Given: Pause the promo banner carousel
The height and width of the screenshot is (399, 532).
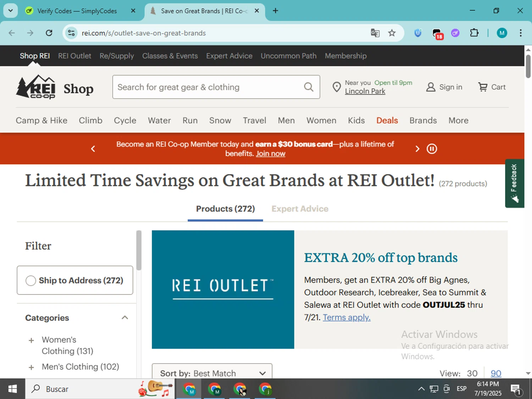Looking at the screenshot, I should pyautogui.click(x=432, y=149).
